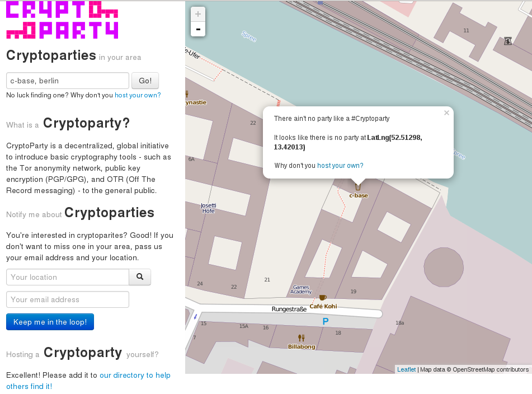Image resolution: width=532 pixels, height=394 pixels.
Task: Click the parking P symbol on map
Action: 326,321
